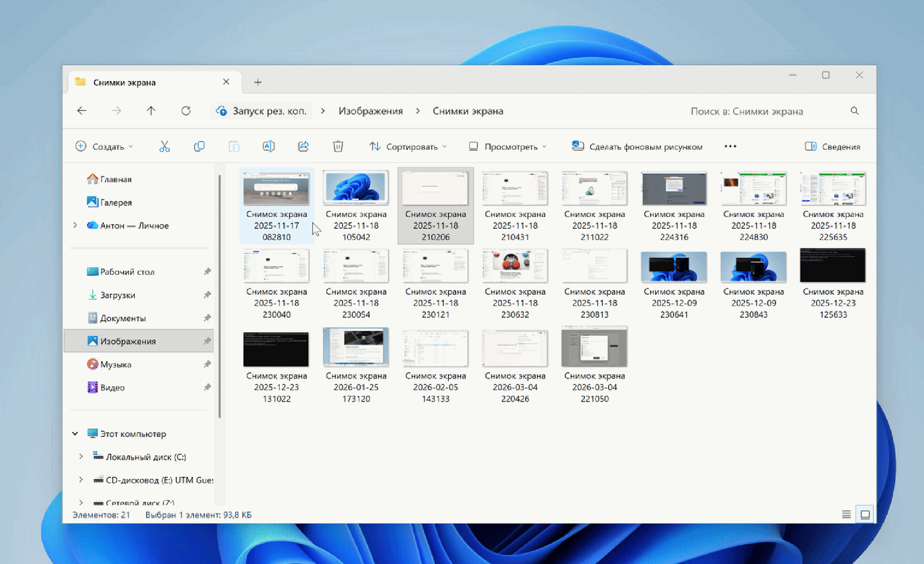Refresh the folder view
This screenshot has height=564, width=924.
point(186,111)
